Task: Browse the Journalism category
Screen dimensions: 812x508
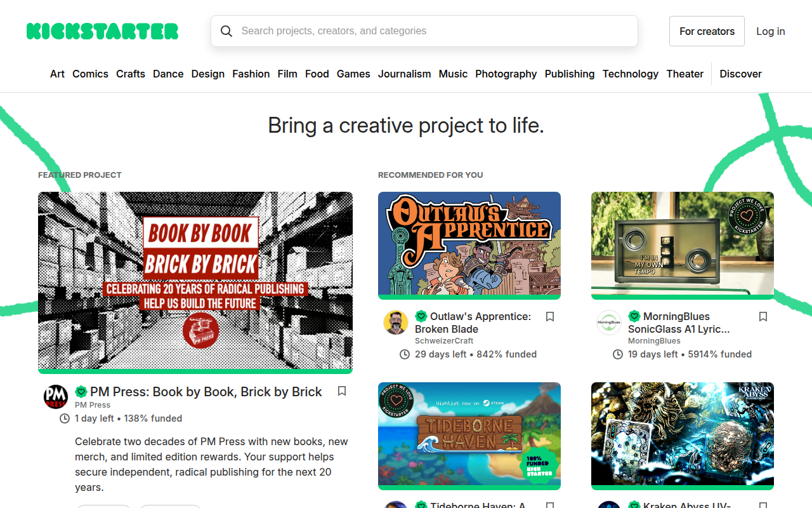Action: click(405, 74)
